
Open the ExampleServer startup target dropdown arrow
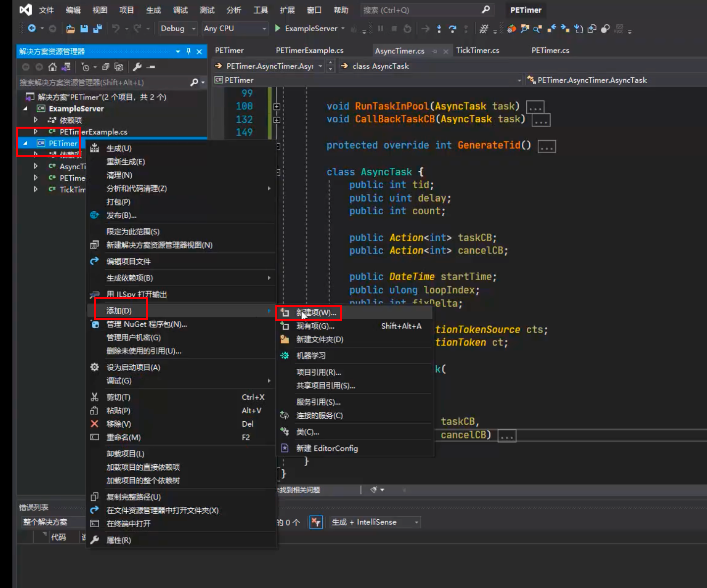coord(343,29)
